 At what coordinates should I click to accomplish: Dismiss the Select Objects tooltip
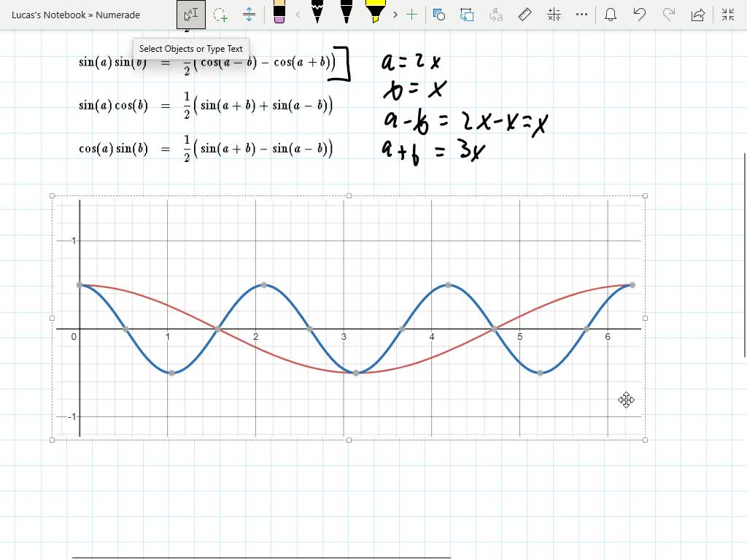190,48
